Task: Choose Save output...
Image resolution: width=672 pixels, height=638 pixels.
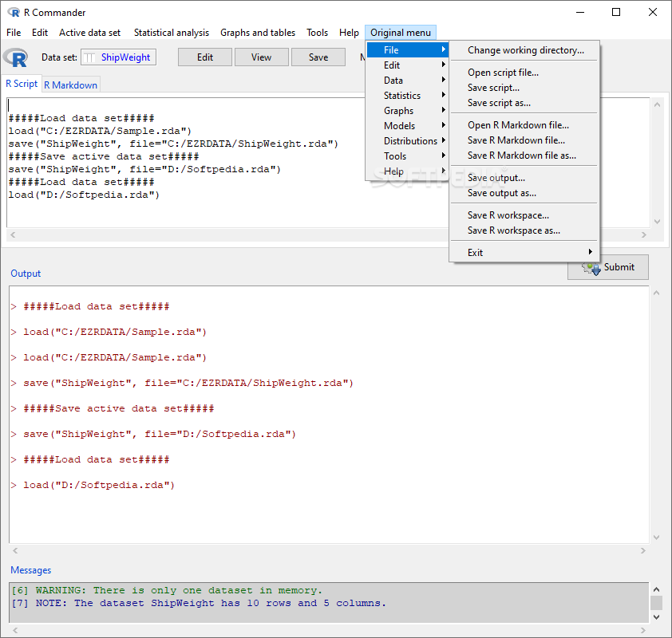Action: pos(524,178)
